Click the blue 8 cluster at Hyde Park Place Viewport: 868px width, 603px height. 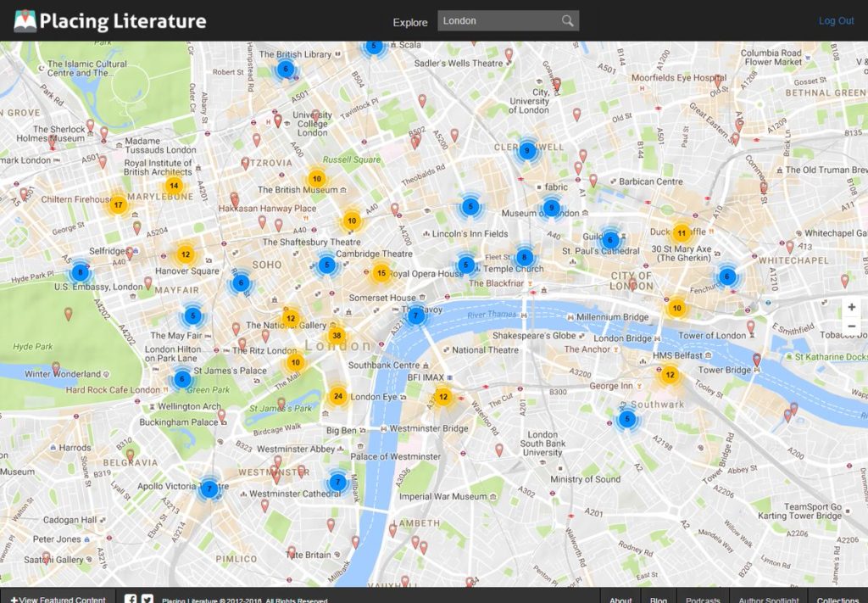tap(80, 272)
